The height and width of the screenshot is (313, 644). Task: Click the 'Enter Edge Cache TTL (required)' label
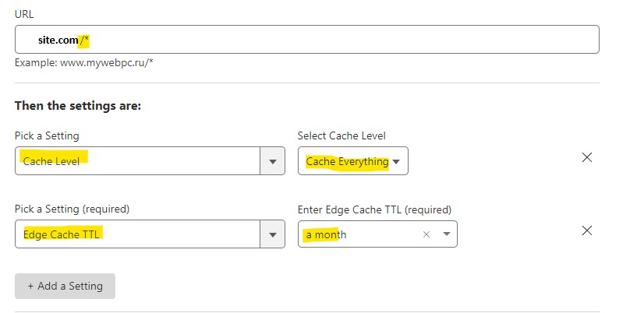click(374, 210)
